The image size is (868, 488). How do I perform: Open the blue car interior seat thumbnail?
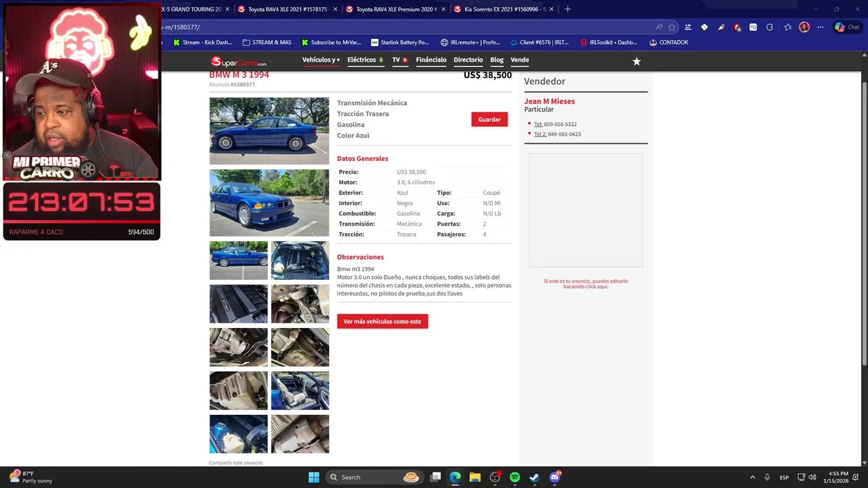click(300, 390)
